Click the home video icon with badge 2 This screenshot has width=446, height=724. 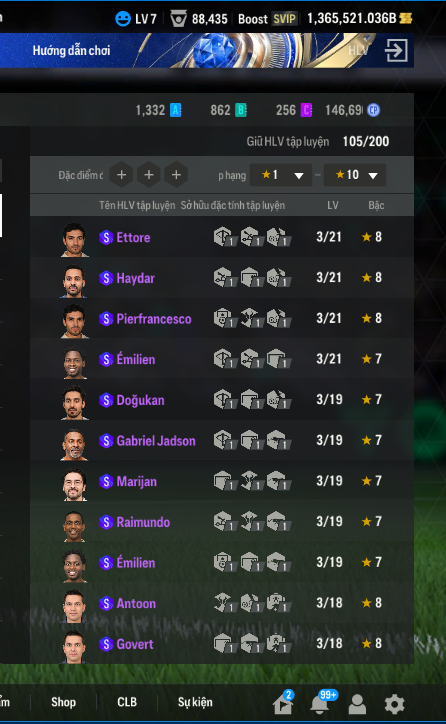click(283, 703)
